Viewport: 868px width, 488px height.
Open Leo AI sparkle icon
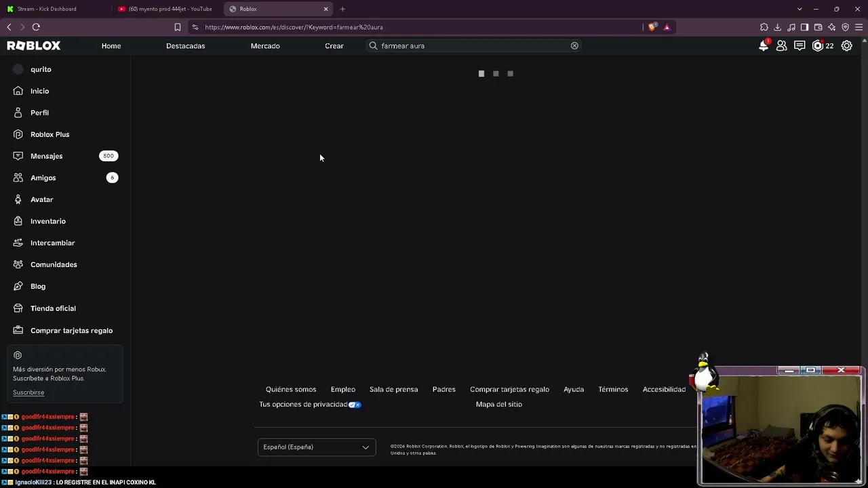pyautogui.click(x=832, y=27)
